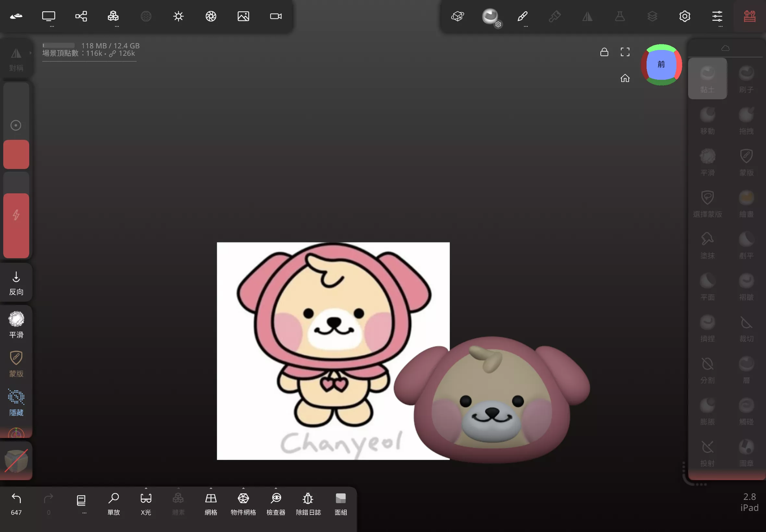The height and width of the screenshot is (532, 766).
Task: Select the 拖拽 drag tool
Action: (746, 120)
